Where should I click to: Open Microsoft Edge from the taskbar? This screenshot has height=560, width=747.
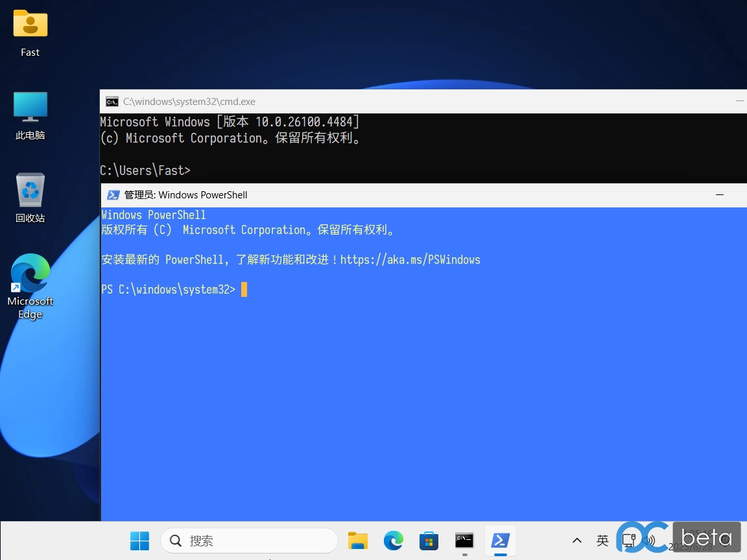click(393, 541)
